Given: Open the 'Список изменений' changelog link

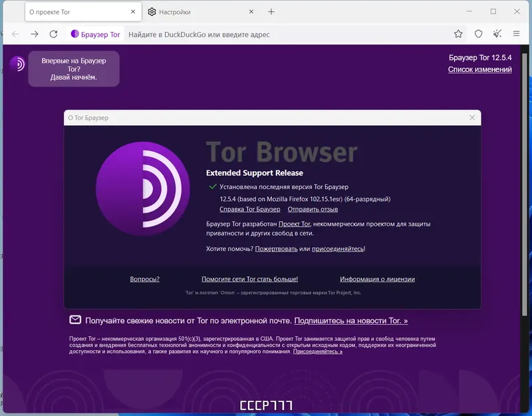Looking at the screenshot, I should click(x=479, y=69).
